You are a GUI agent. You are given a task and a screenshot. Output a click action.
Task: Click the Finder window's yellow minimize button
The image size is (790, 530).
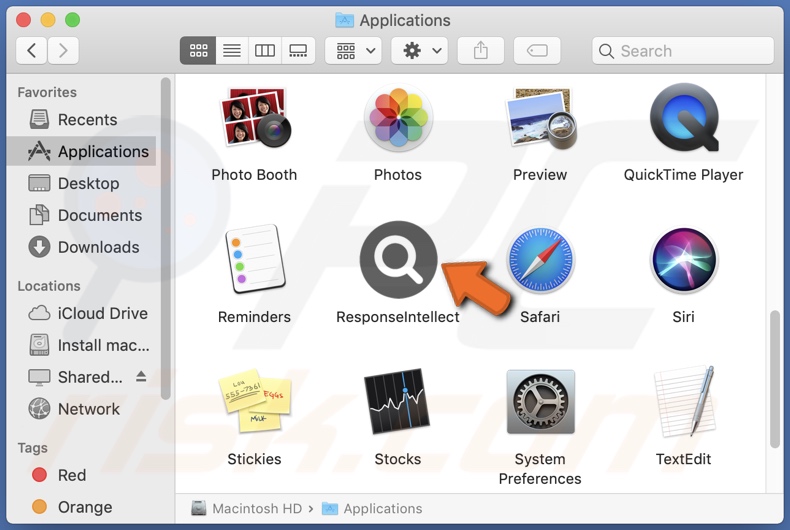coord(48,20)
